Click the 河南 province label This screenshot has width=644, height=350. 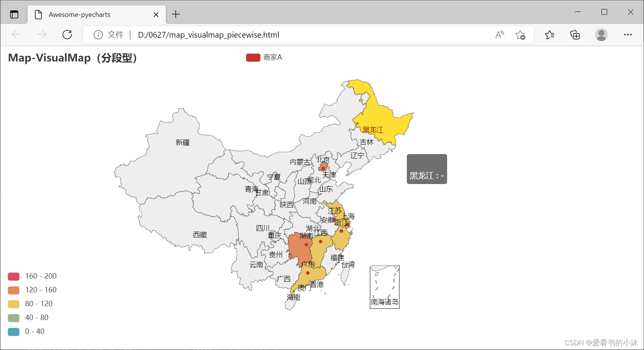point(309,201)
